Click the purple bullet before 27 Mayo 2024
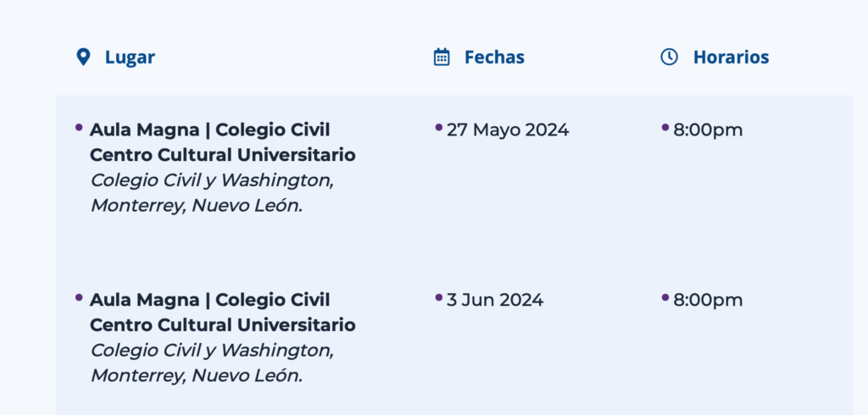This screenshot has height=415, width=868. pos(438,128)
